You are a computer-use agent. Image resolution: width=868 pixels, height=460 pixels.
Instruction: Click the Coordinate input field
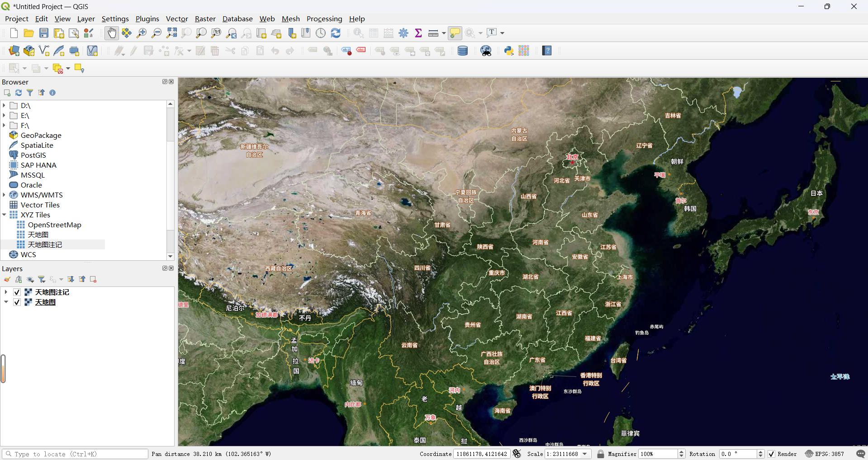pos(482,454)
